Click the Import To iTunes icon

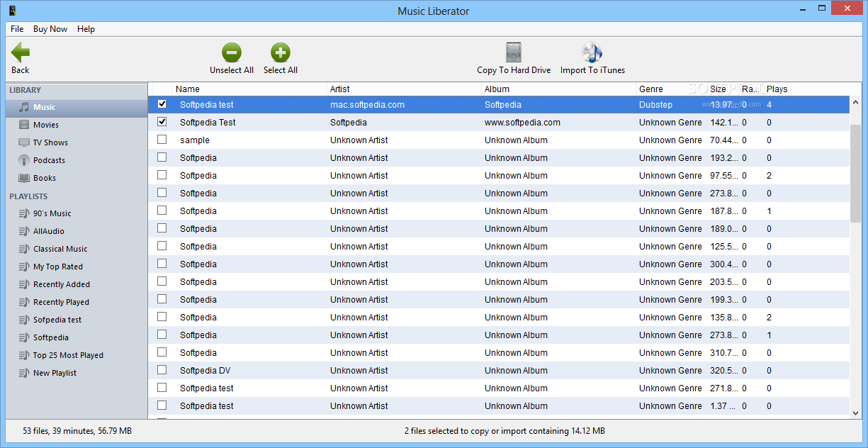[592, 52]
